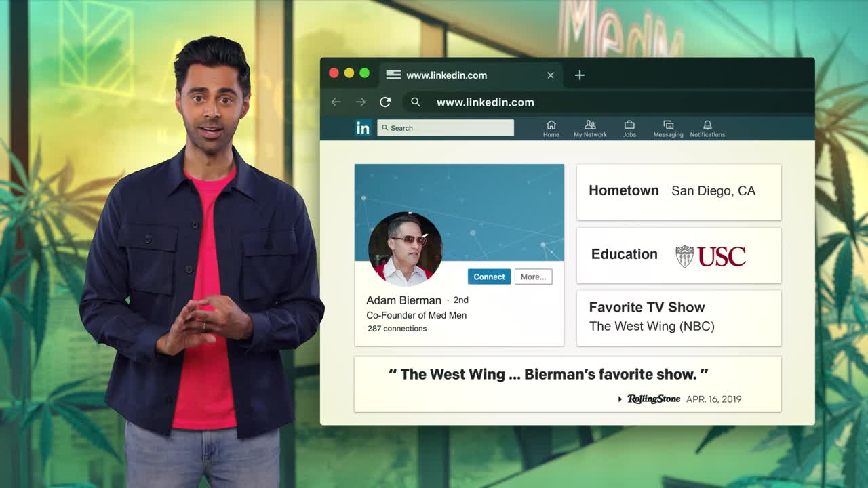Go forward with the right arrow

(361, 102)
